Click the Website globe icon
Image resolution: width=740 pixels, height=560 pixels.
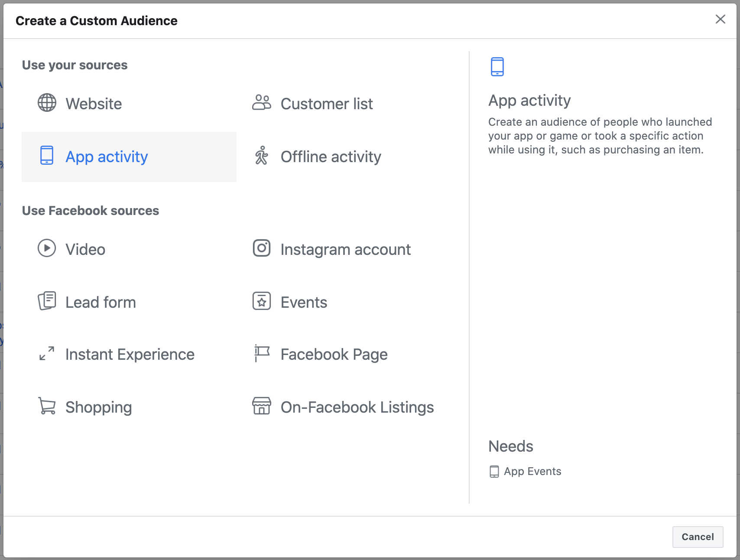click(47, 103)
